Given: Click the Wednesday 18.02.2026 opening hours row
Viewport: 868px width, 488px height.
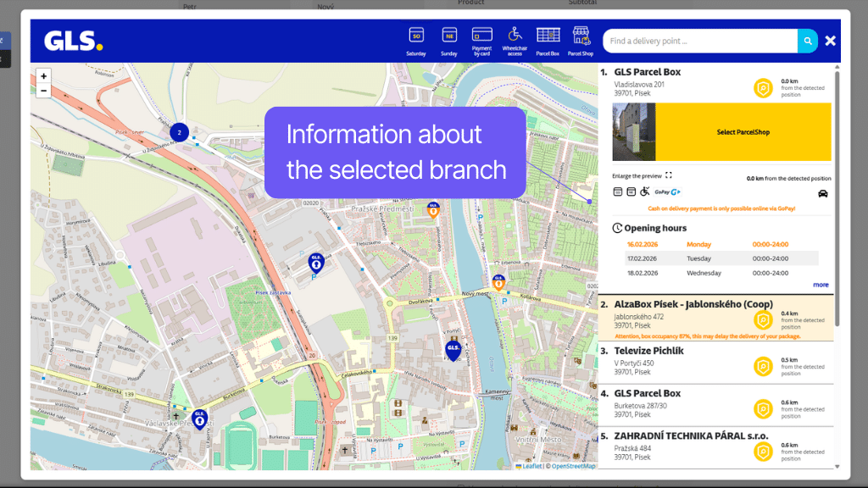Looking at the screenshot, I should pos(721,273).
